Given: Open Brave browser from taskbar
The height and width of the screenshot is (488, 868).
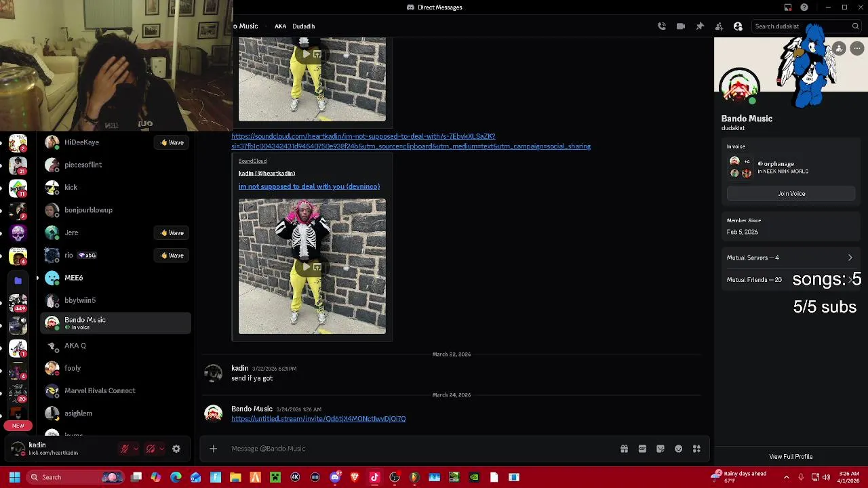Looking at the screenshot, I should tap(355, 477).
